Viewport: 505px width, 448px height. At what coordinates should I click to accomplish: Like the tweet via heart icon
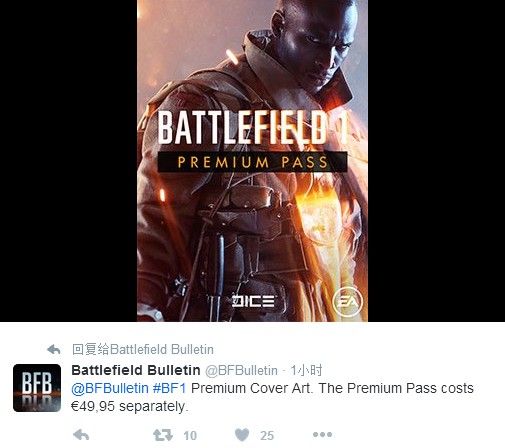click(242, 435)
